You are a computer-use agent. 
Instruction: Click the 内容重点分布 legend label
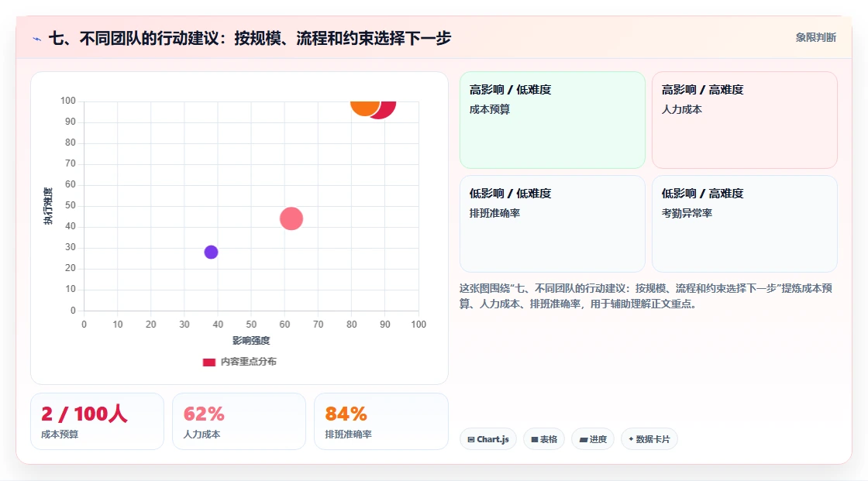click(249, 362)
